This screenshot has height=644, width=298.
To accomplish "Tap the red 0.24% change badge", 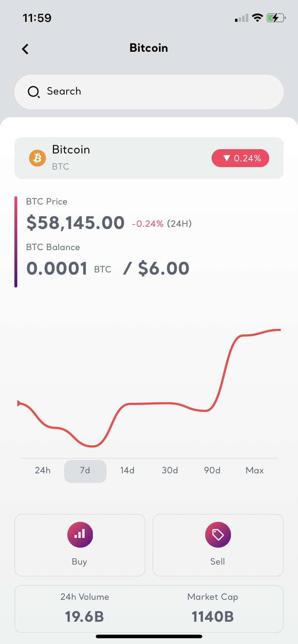I will (240, 158).
